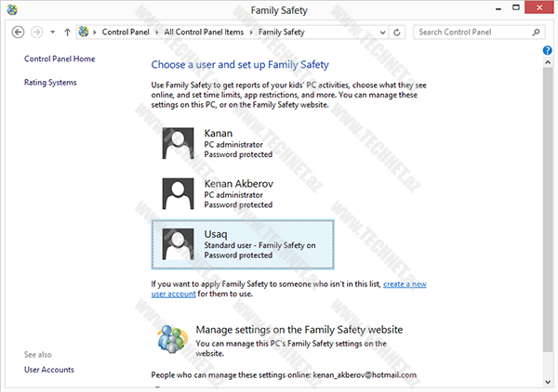Viewport: 558px width, 392px height.
Task: Click the Family Safety window title icon
Action: (12, 9)
